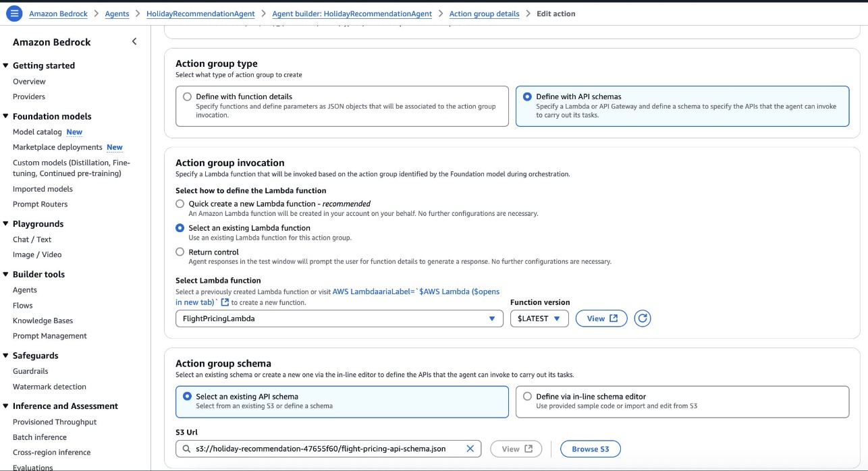This screenshot has height=471, width=868.
Task: Click the Amazon Bedrock sidebar title
Action: [52, 42]
